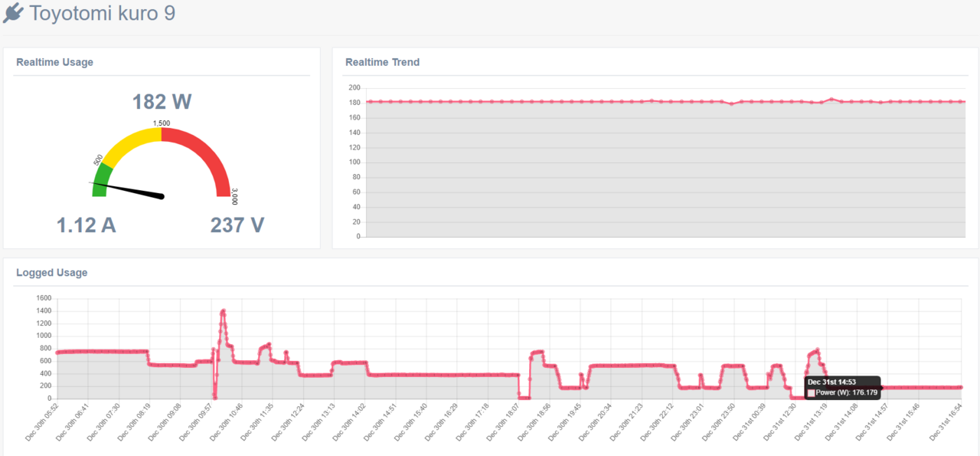Click the 182 W power reading

coord(162,102)
